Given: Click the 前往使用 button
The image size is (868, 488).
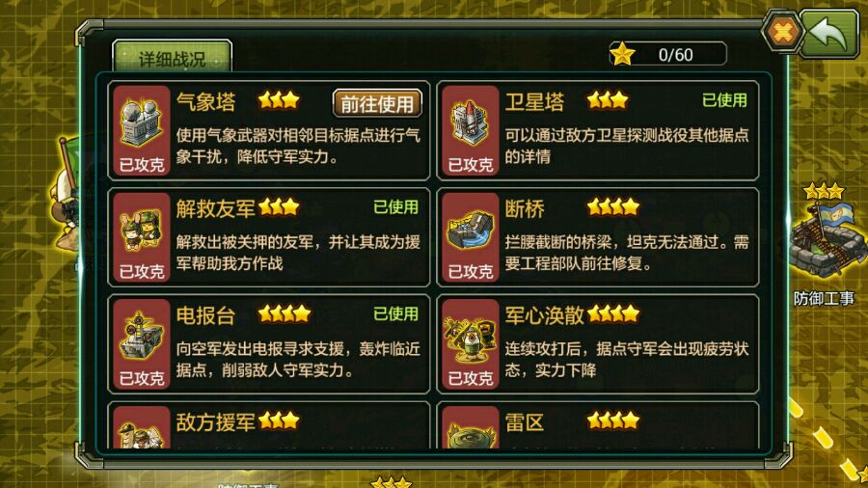Looking at the screenshot, I should [377, 103].
